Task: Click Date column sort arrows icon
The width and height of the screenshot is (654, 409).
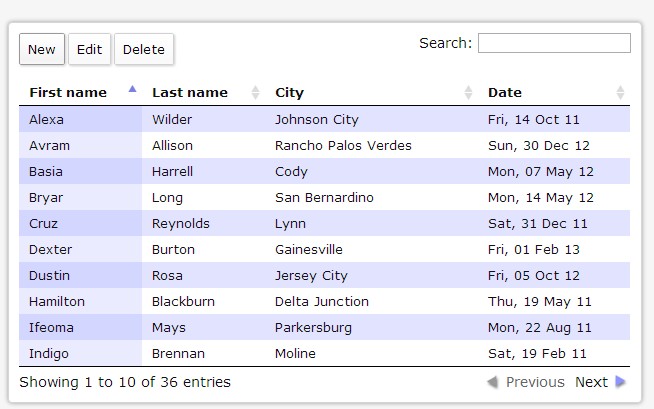Action: 620,93
